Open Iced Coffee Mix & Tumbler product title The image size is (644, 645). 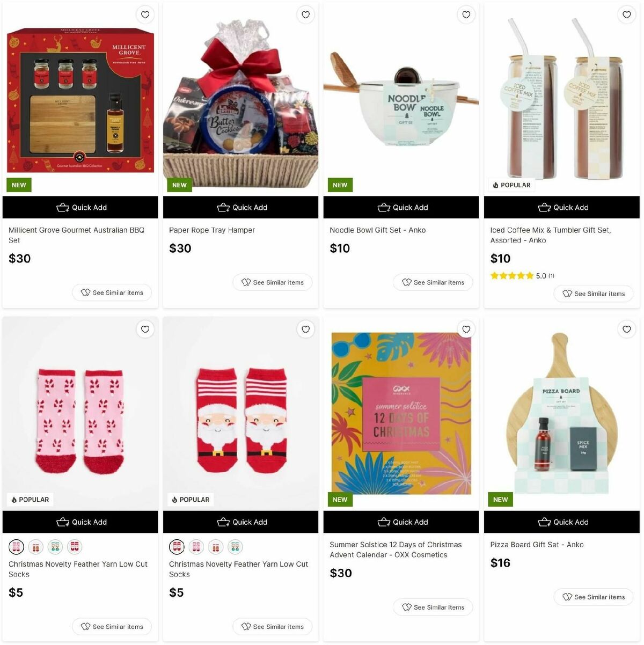point(550,235)
